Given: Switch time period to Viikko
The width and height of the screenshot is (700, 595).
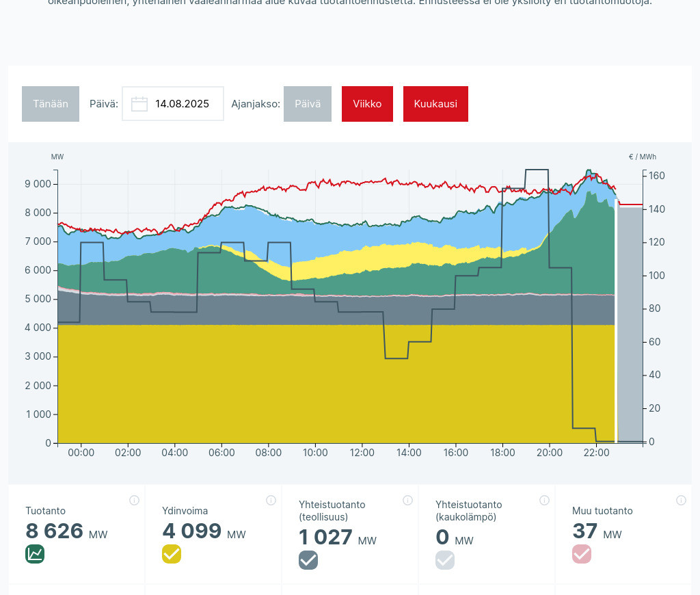Looking at the screenshot, I should 367,104.
